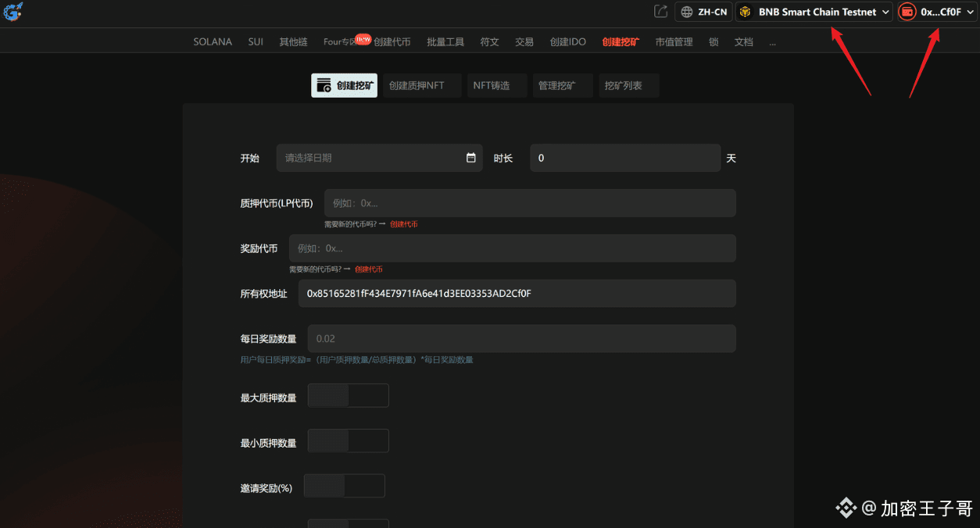Click the 创建代币 link under 质押代币(LP代币)
The image size is (980, 528).
pos(403,223)
